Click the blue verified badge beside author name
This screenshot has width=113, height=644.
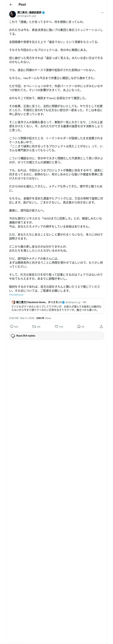pyautogui.click(x=43, y=13)
